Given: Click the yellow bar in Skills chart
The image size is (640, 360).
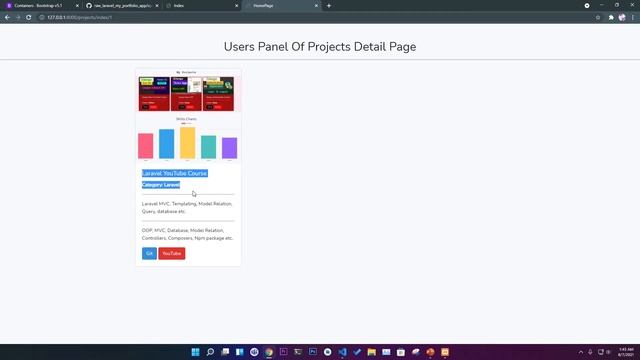Looking at the screenshot, I should tap(188, 143).
